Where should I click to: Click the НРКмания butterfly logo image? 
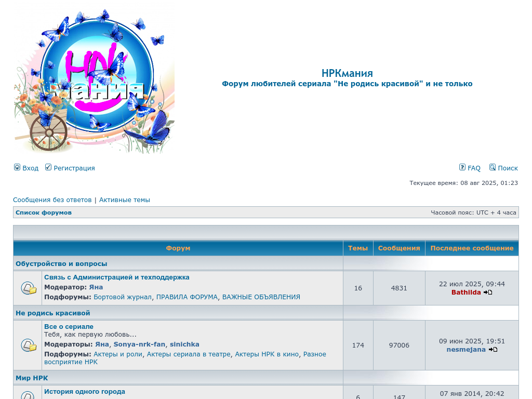(x=94, y=81)
